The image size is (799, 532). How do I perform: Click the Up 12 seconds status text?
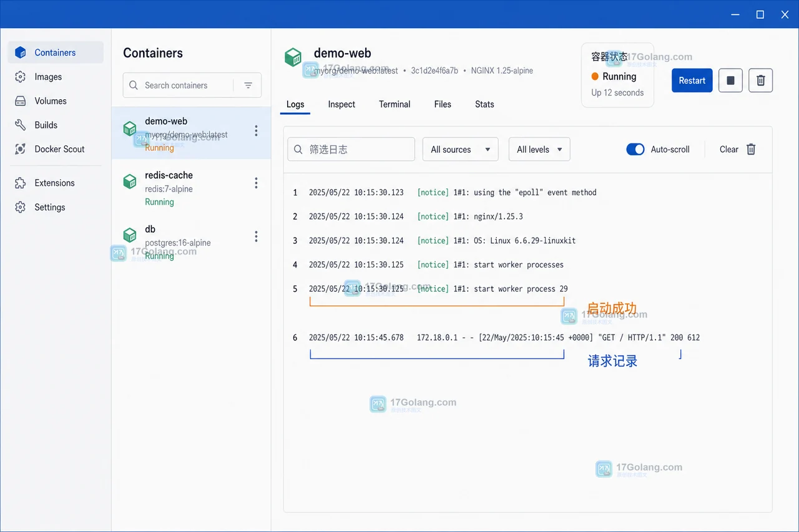[617, 93]
